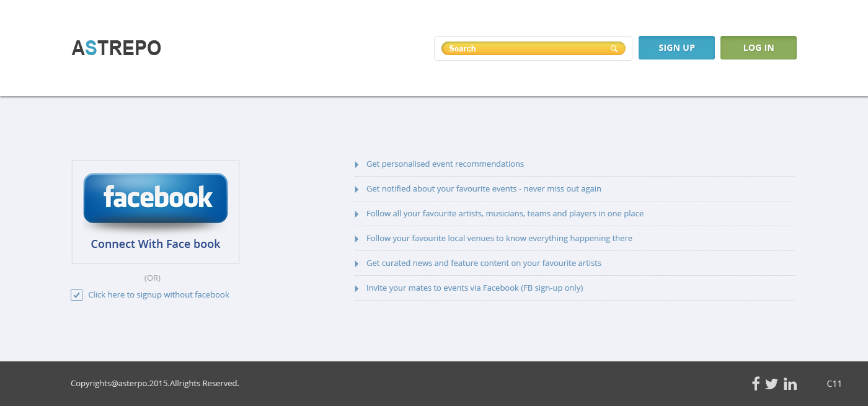Click arrow beside 'Get curated news and feature content'
The image size is (868, 406).
[x=356, y=263]
